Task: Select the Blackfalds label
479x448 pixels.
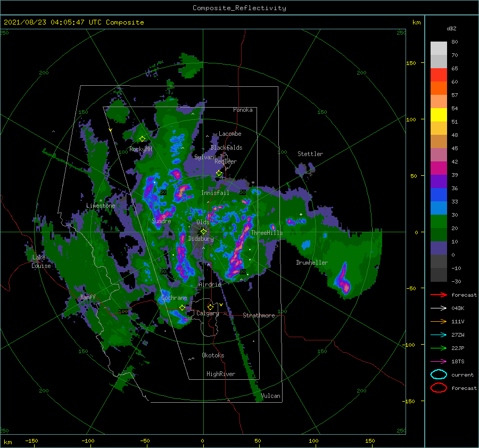Action: (226, 148)
